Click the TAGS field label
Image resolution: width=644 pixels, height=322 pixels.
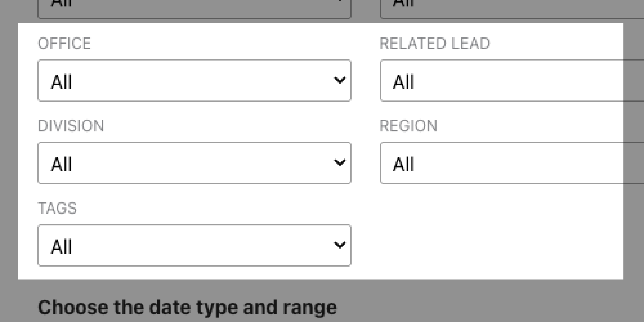click(x=57, y=208)
